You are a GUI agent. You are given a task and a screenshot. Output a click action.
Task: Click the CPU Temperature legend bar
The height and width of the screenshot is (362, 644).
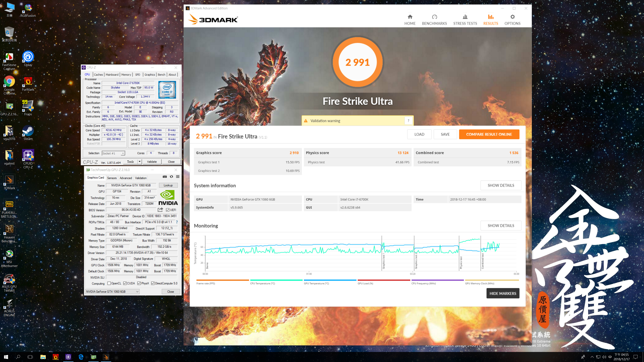tap(276, 280)
